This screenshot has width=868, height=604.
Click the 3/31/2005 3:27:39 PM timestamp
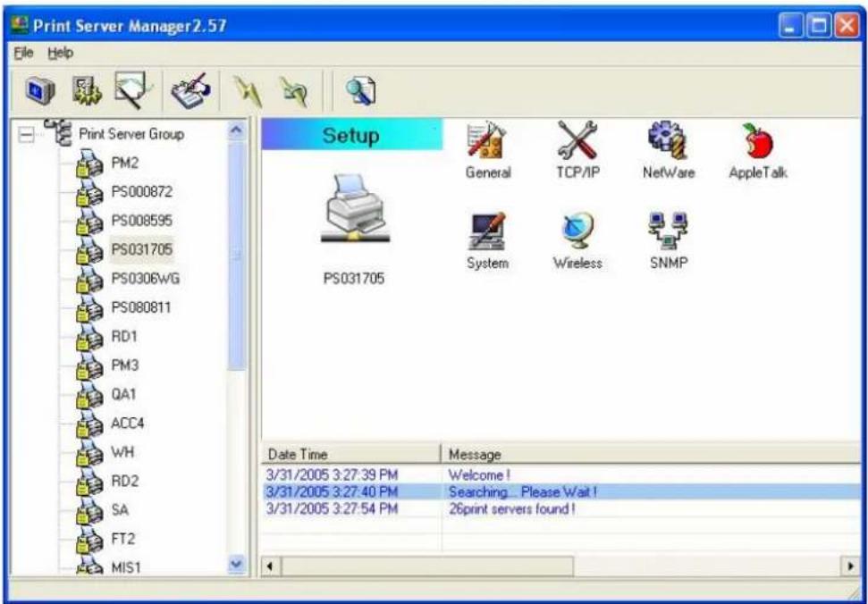pyautogui.click(x=332, y=475)
